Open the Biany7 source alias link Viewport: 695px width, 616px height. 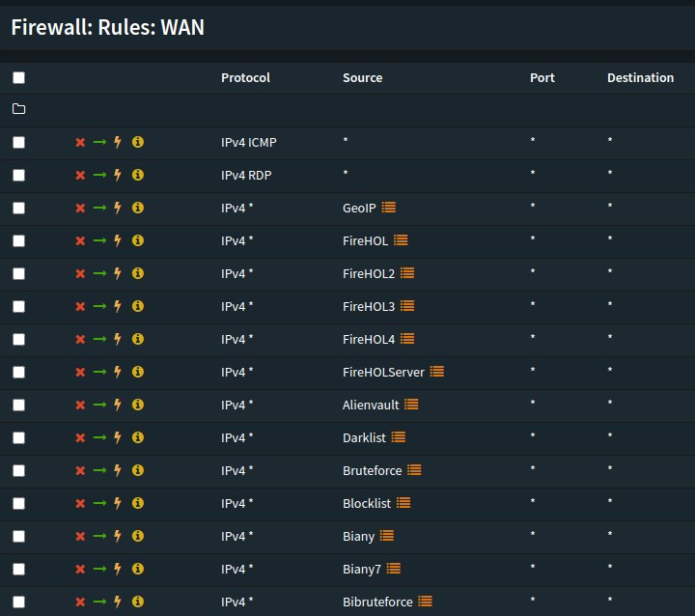(362, 570)
